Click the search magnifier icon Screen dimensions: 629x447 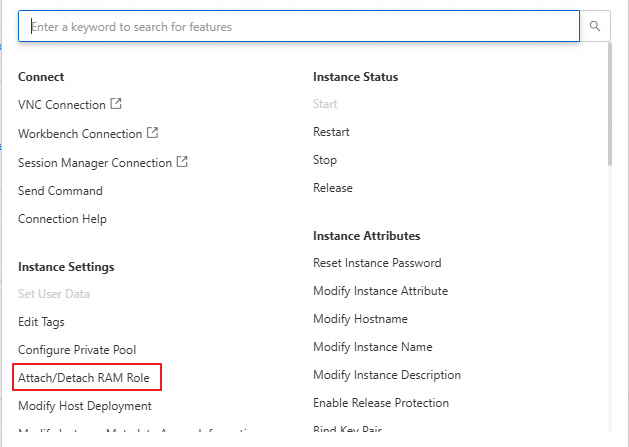coord(595,27)
